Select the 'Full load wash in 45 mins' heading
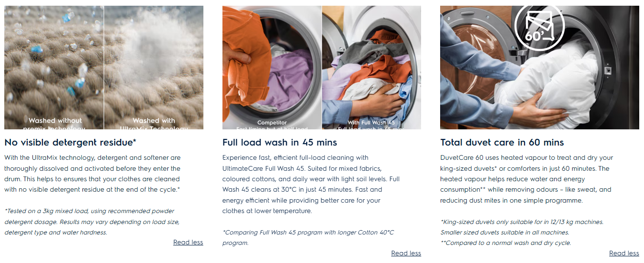 point(280,142)
